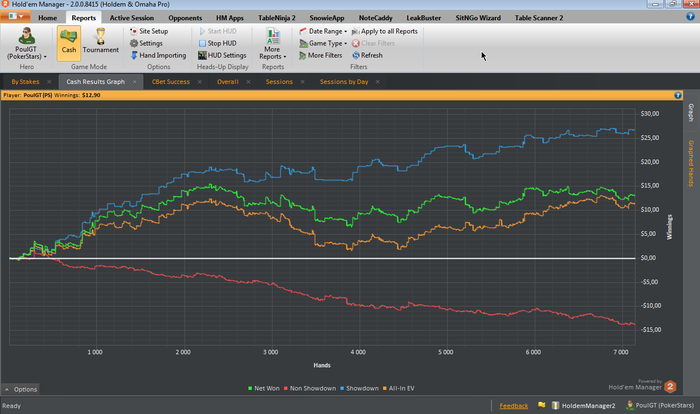Open the Date Range filter dropdown
This screenshot has width=700, height=414.
(323, 31)
